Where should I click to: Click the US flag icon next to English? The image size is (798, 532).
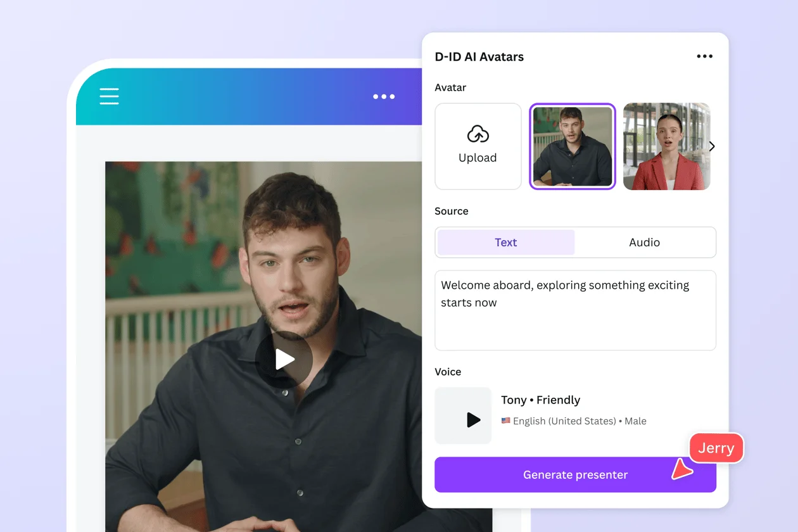[505, 420]
